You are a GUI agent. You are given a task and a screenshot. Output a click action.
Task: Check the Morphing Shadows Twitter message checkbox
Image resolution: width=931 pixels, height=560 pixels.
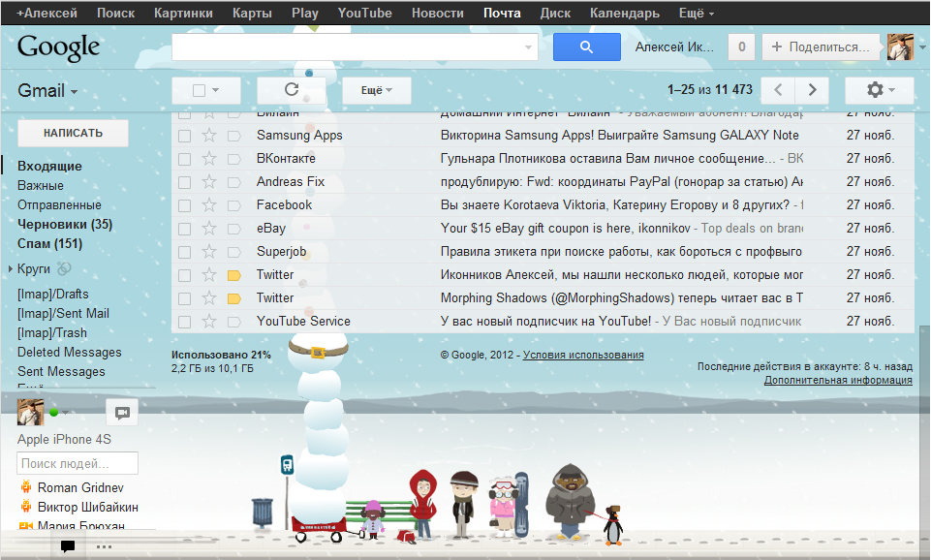185,298
